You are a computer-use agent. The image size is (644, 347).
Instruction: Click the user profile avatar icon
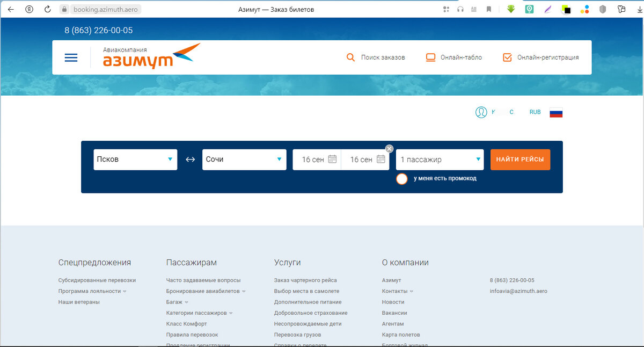[x=481, y=112]
